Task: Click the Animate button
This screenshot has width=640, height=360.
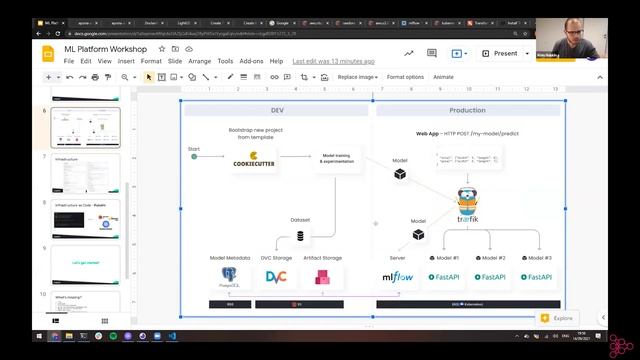Action: (x=443, y=77)
